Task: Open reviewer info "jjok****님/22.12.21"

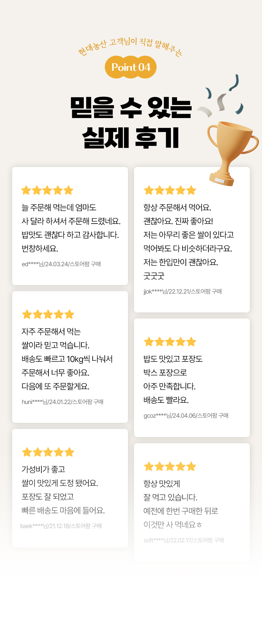Action: tap(182, 291)
